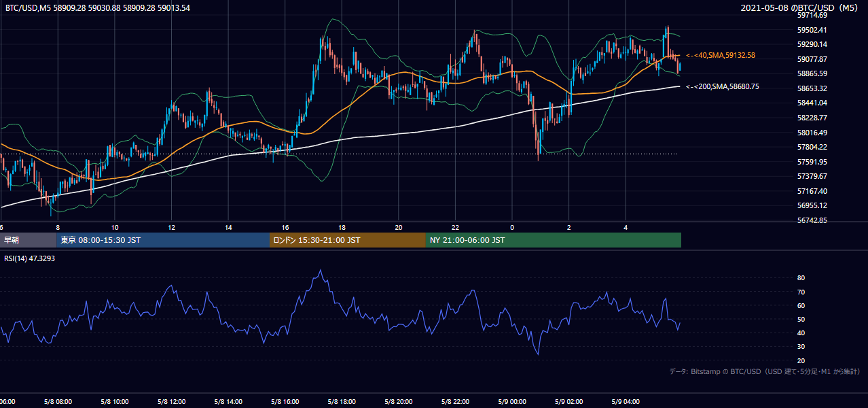
Task: Click the 早朝 session bar
Action: (28, 240)
